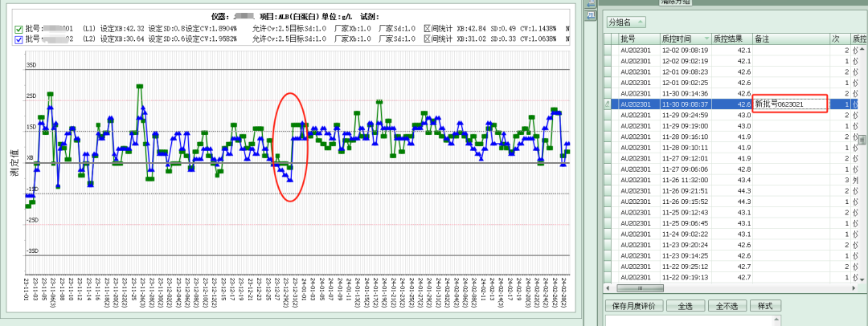Select the highlighted row timed 11-30 09:08:37
868x326 pixels.
click(731, 104)
